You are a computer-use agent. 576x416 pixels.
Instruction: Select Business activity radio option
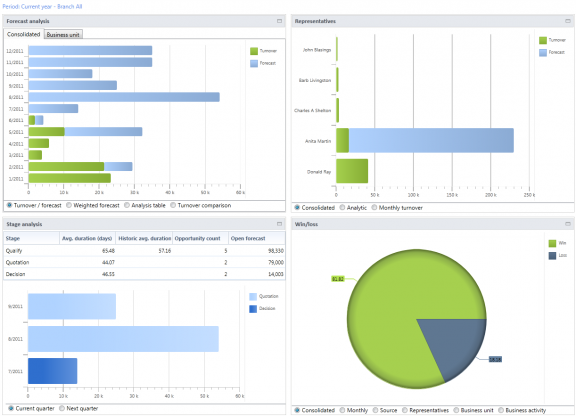point(501,410)
